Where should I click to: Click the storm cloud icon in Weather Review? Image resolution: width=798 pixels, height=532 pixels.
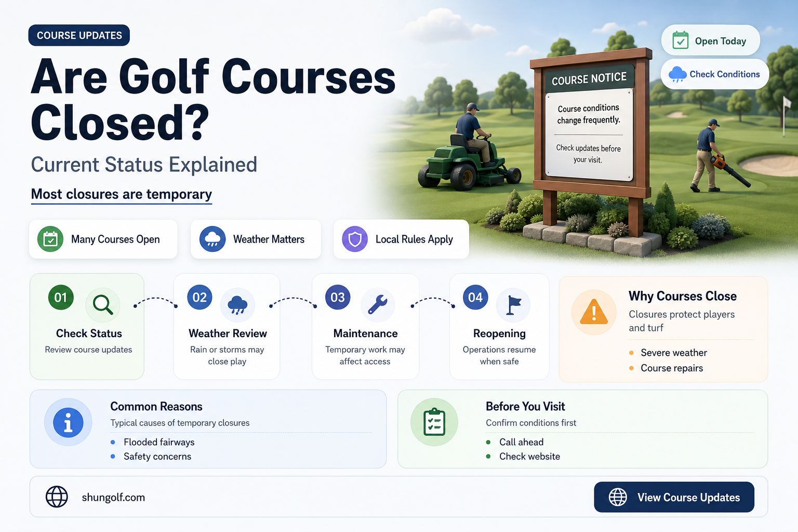point(237,304)
